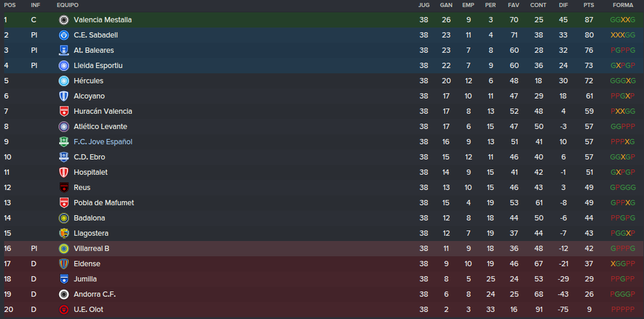
Task: Sort by the GAN wins column
Action: coord(446,5)
